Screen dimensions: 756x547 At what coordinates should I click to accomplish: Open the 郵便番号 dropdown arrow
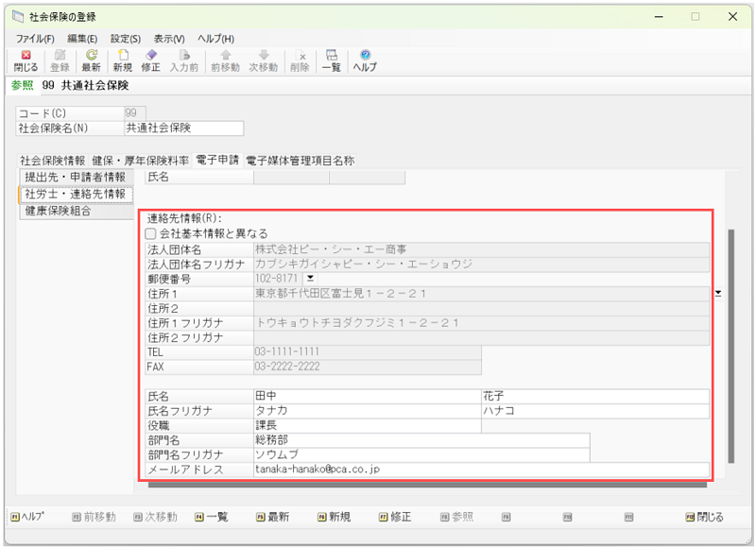310,278
